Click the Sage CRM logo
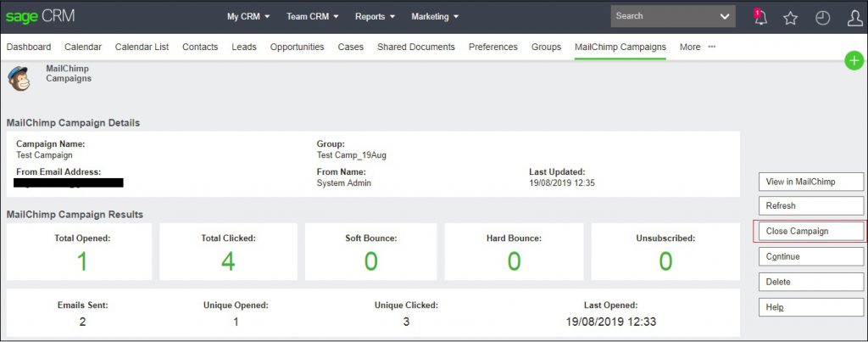Image resolution: width=868 pixels, height=342 pixels. click(x=40, y=17)
